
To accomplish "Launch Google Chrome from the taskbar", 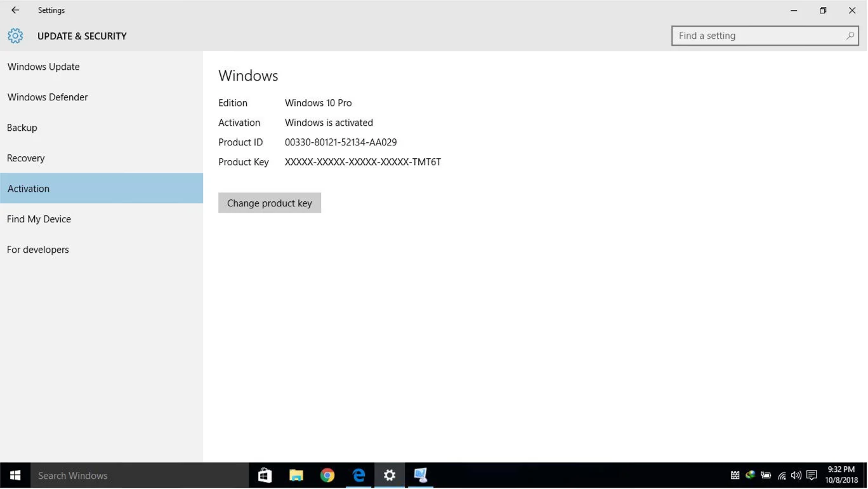I will pyautogui.click(x=327, y=476).
